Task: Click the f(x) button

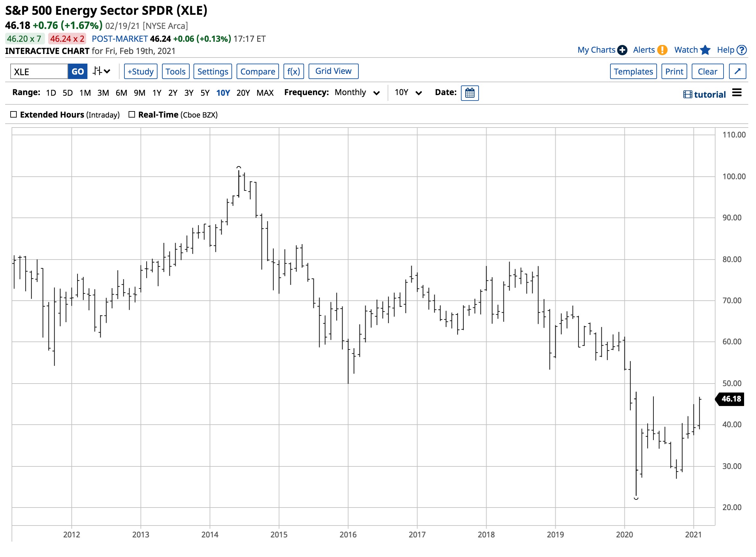Action: tap(293, 72)
